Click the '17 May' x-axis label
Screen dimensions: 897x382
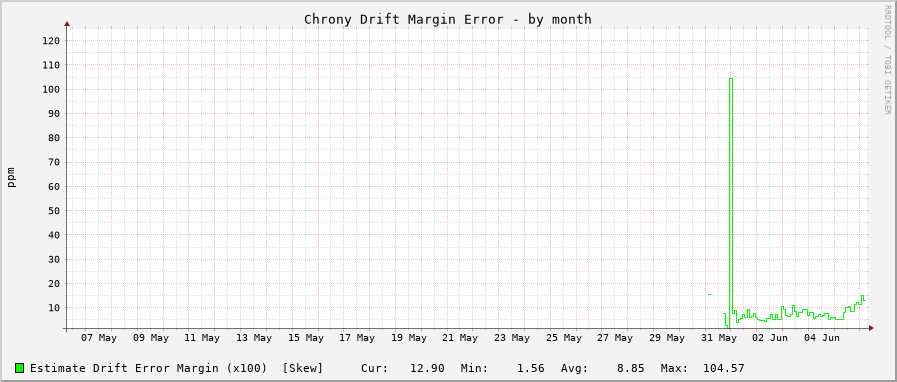pyautogui.click(x=358, y=339)
